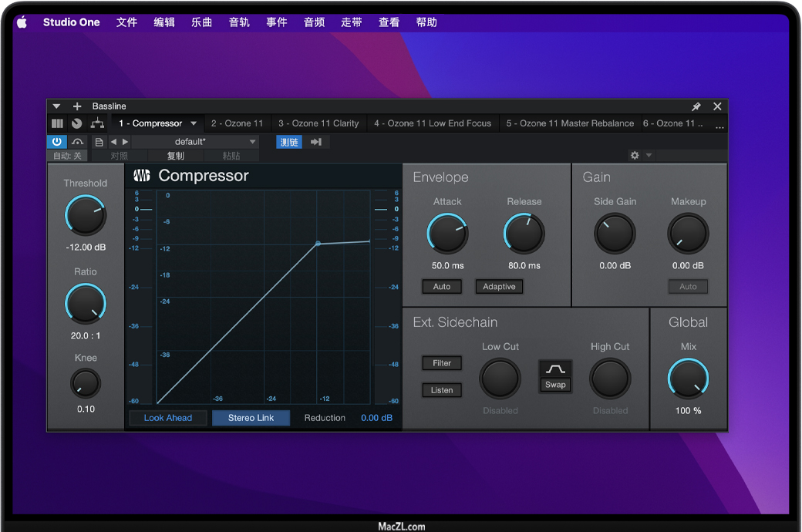Click the Reduction value 0.00 dB

click(x=376, y=418)
